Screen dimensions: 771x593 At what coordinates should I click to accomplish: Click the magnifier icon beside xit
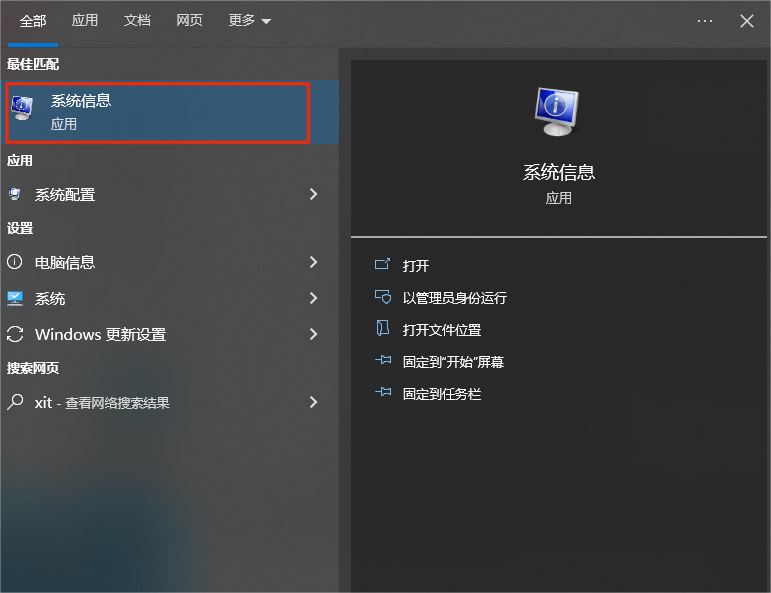pyautogui.click(x=15, y=402)
